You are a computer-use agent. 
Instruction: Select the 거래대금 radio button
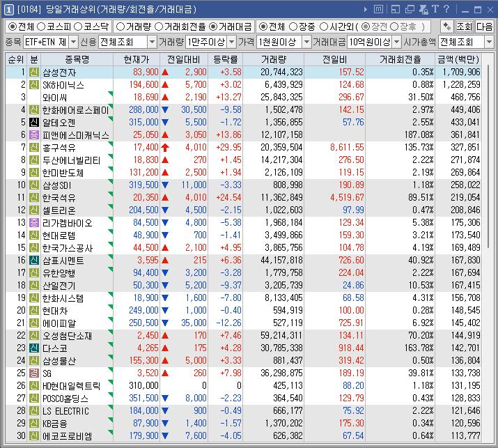point(213,26)
